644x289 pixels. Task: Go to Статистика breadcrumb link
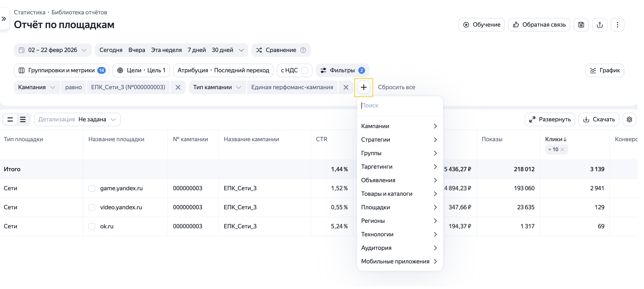tap(30, 12)
